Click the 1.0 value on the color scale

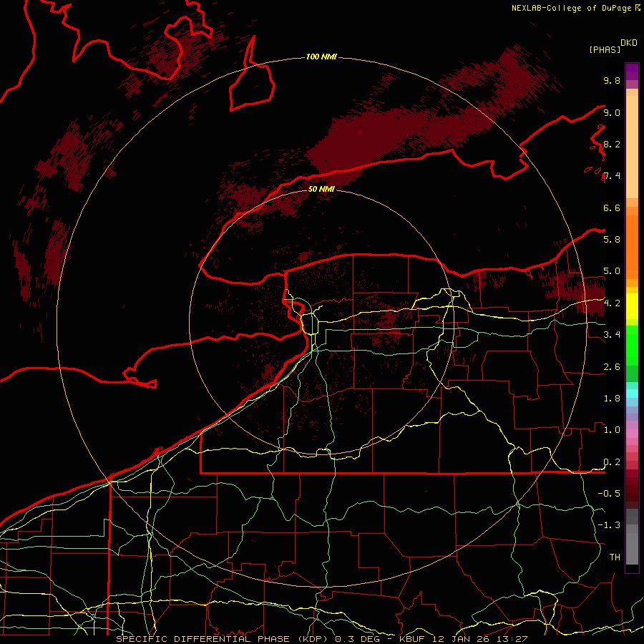[612, 430]
